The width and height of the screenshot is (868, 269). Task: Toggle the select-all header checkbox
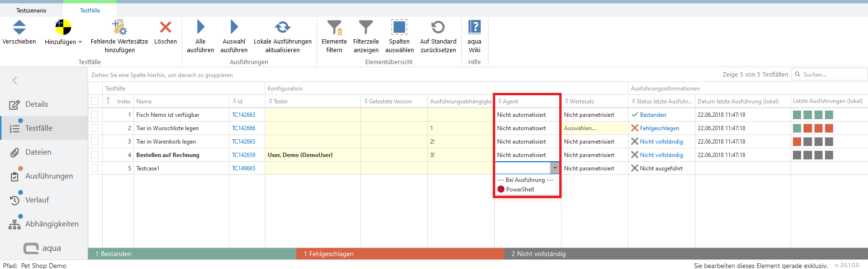point(95,101)
